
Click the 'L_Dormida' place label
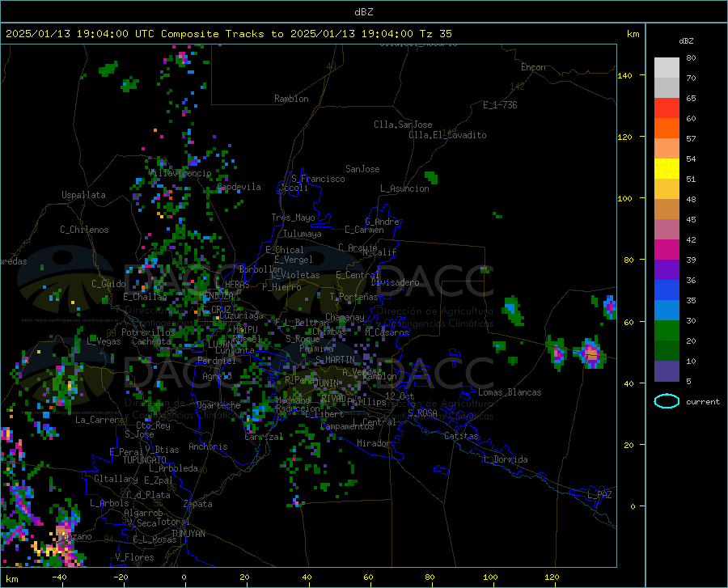pos(506,459)
